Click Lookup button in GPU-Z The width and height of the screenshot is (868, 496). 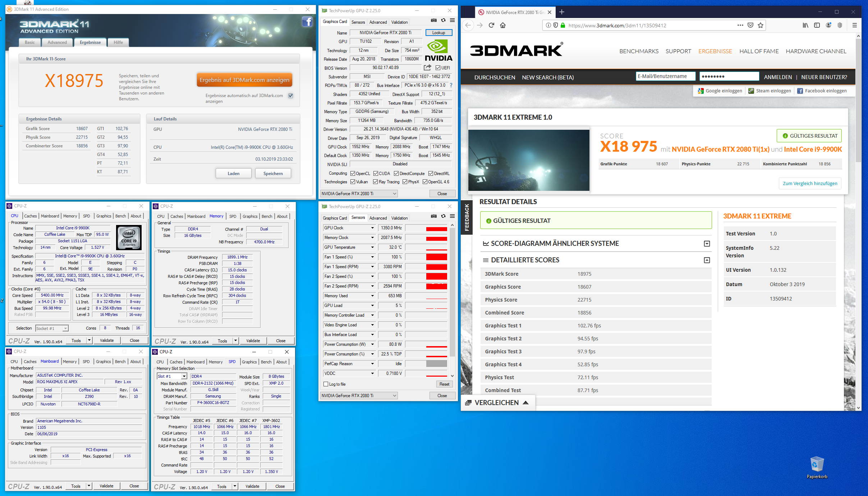[x=438, y=33]
